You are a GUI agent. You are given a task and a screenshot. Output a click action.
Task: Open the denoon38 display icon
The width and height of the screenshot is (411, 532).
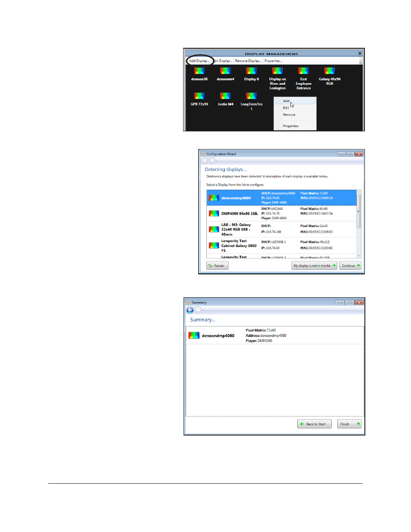click(199, 74)
